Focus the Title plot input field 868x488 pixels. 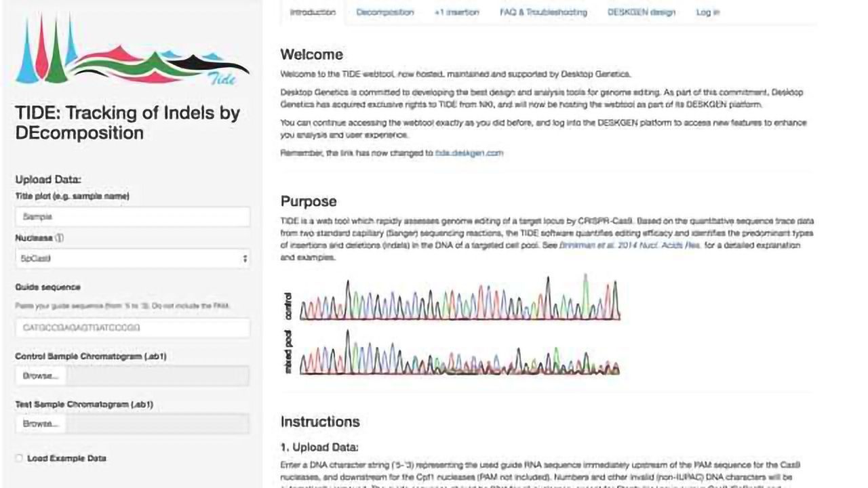[132, 217]
